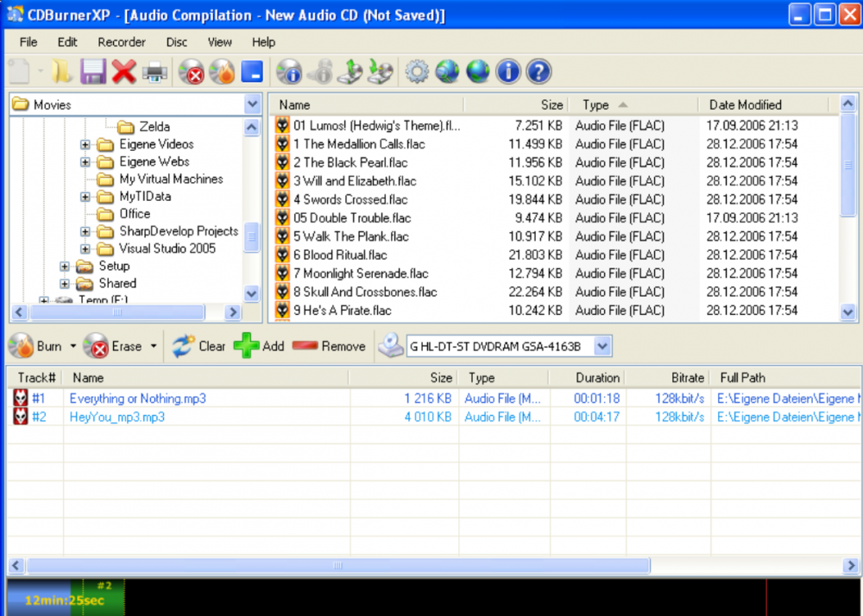Expand the Eigene Videos folder tree node

85,144
